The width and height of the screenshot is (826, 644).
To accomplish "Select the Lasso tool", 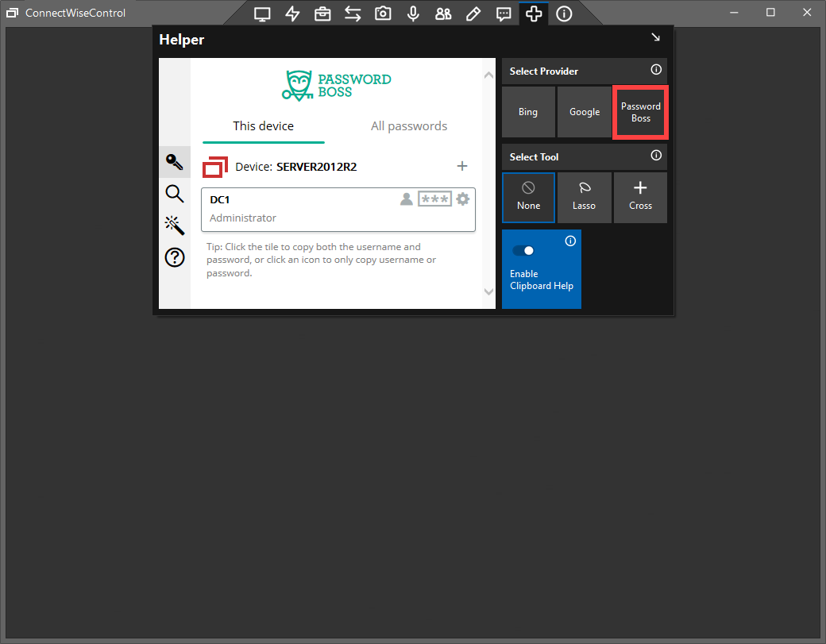I will click(585, 198).
